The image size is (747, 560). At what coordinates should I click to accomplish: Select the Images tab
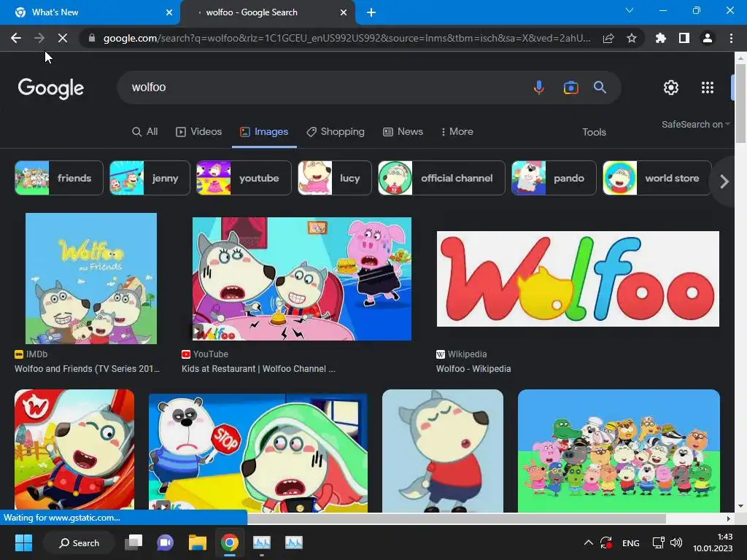[264, 131]
